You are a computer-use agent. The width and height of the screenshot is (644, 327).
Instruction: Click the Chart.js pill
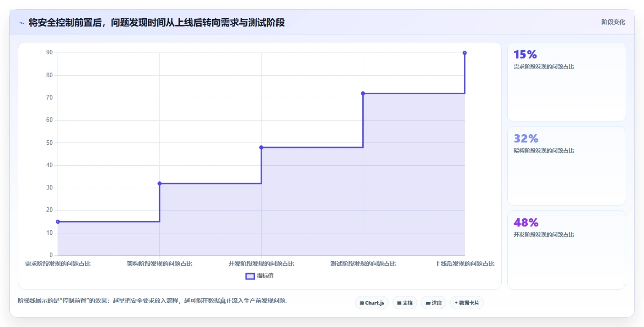[372, 303]
